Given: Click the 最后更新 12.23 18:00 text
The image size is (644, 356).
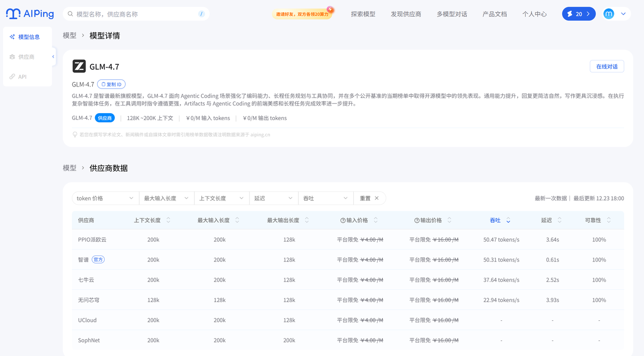Looking at the screenshot, I should (599, 198).
